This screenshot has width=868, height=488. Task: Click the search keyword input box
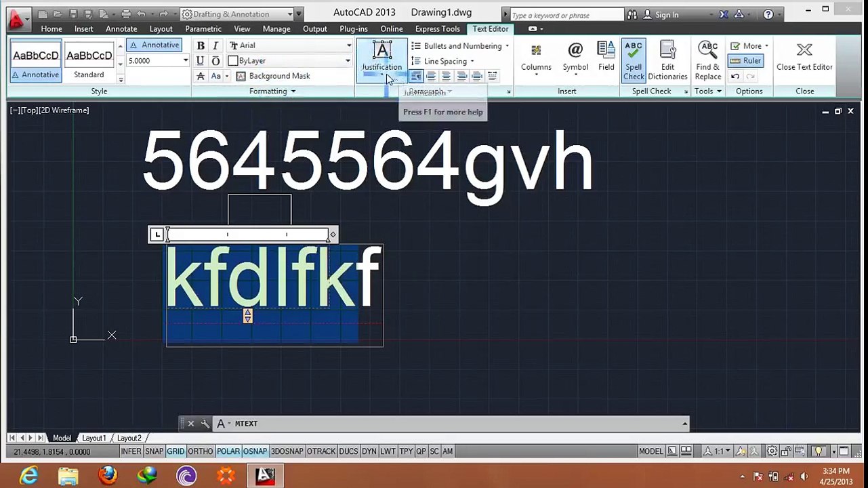pyautogui.click(x=566, y=15)
